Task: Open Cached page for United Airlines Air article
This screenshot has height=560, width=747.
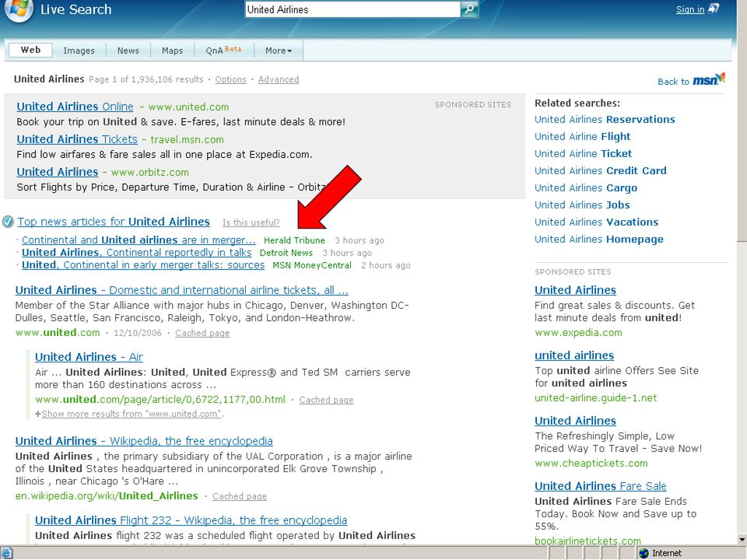Action: pos(326,400)
